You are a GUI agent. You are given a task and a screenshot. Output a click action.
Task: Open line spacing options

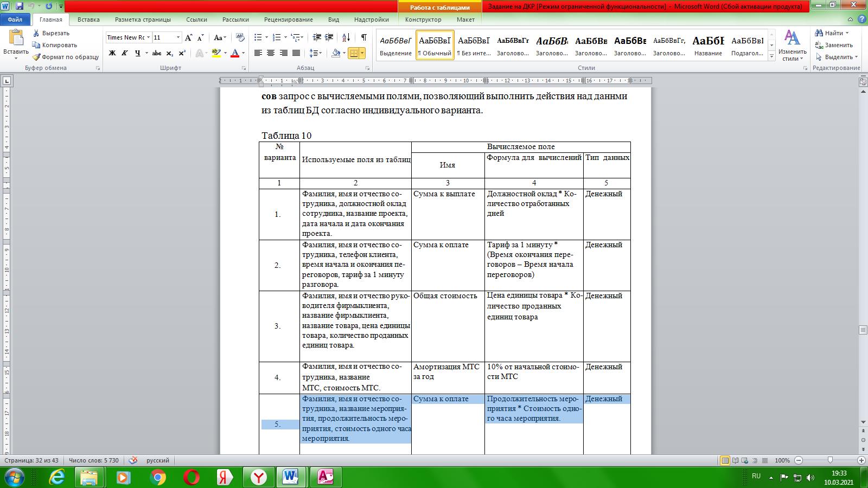pyautogui.click(x=315, y=53)
